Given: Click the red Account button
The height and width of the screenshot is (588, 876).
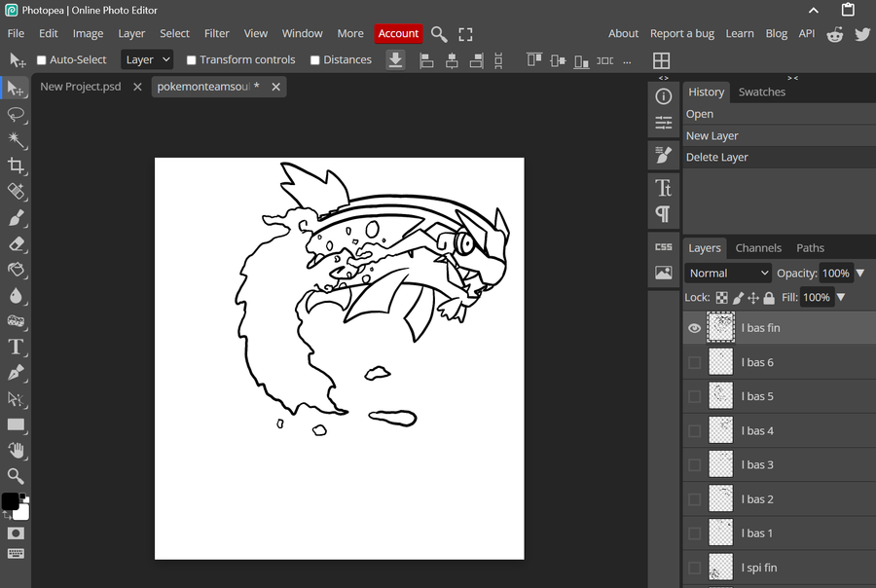Looking at the screenshot, I should (398, 33).
